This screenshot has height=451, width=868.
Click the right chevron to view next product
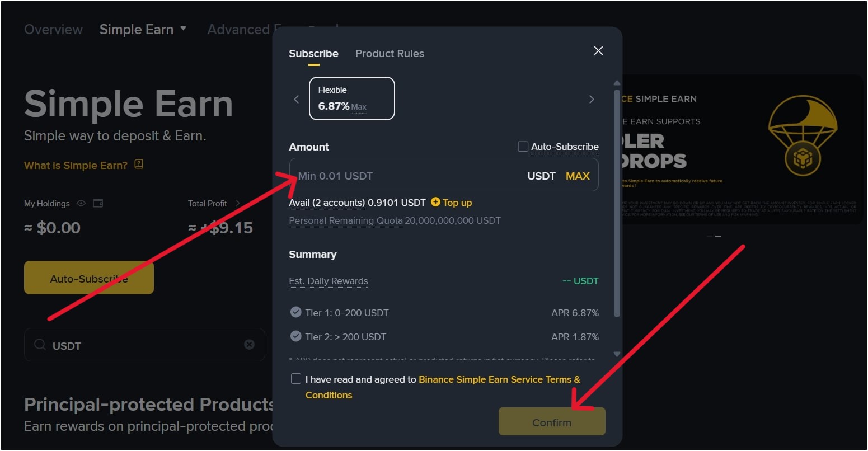[592, 99]
